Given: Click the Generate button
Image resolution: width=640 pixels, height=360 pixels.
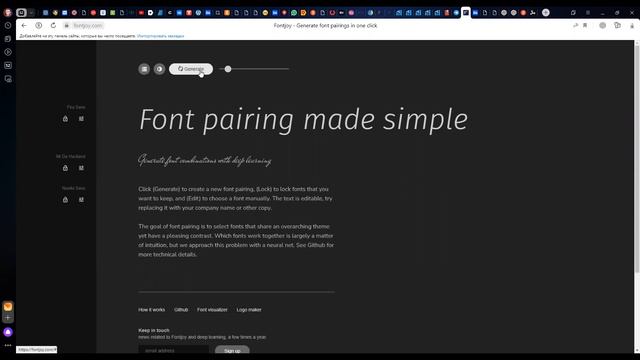Looking at the screenshot, I should [x=191, y=69].
